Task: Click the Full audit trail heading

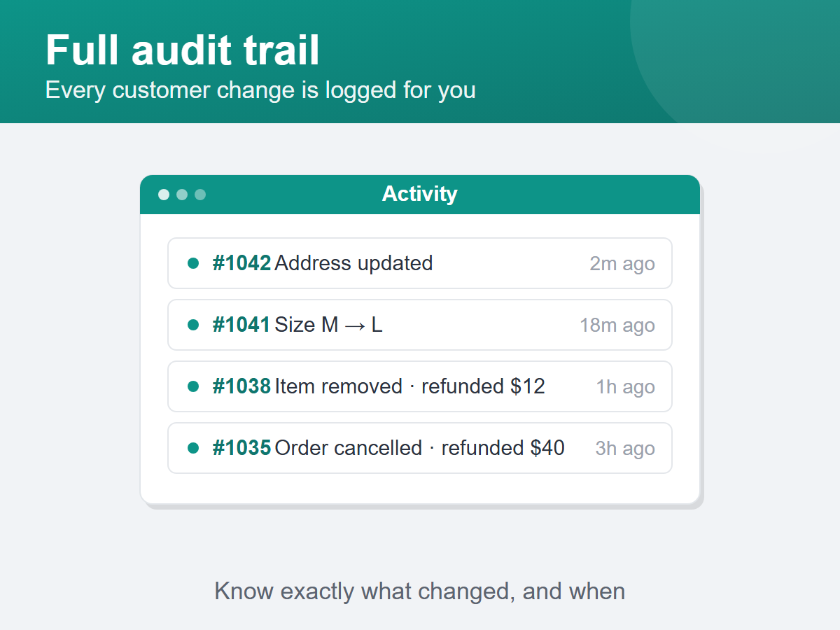Action: 183,50
